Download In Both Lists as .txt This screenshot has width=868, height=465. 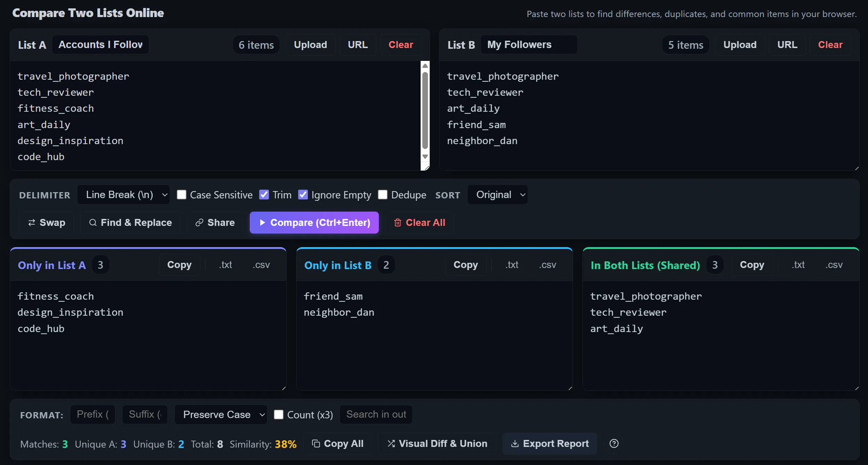tap(798, 265)
